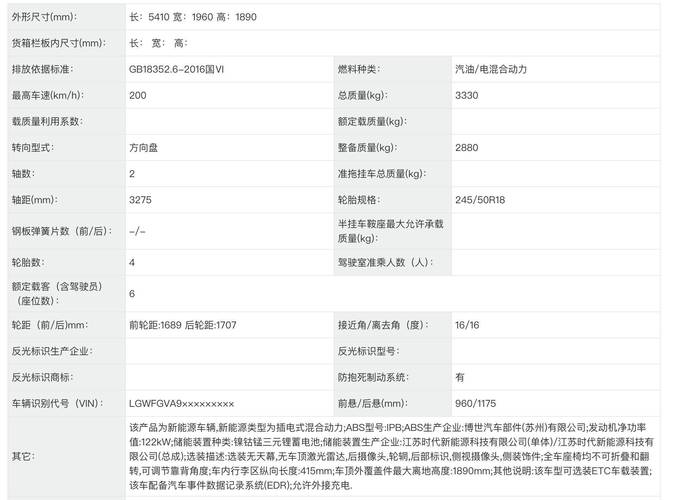675x500 pixels.
Task: Select the dimensions value 长:5410 宽:1960 高:1890
Action: (x=193, y=17)
